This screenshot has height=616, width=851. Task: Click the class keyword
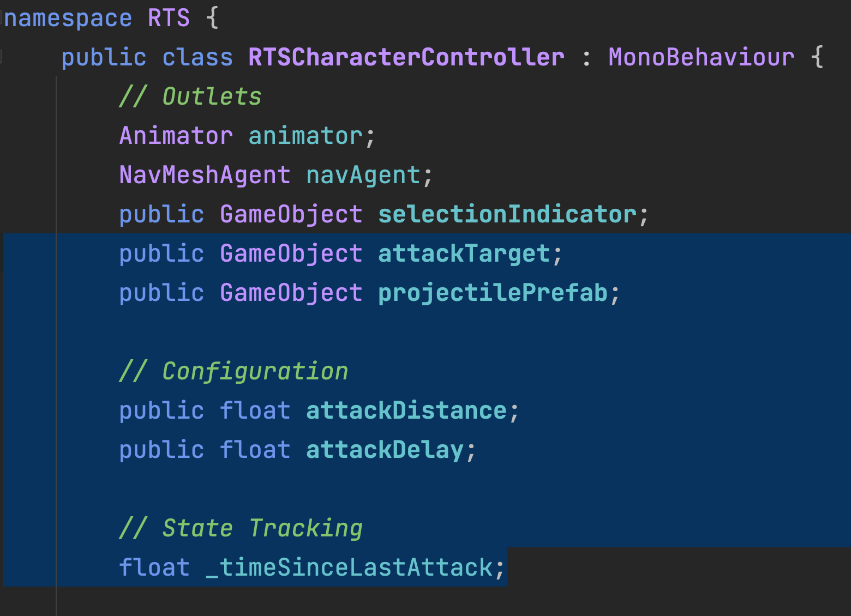click(x=197, y=57)
